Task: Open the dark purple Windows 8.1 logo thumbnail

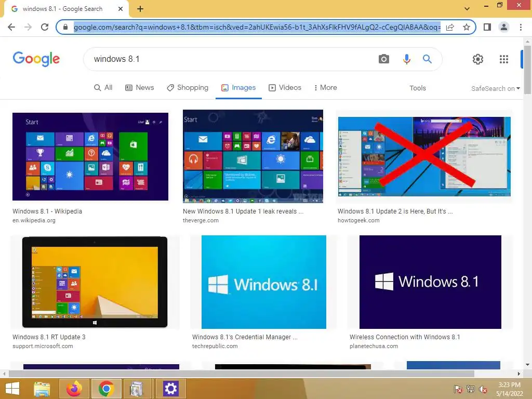Action: 430,282
